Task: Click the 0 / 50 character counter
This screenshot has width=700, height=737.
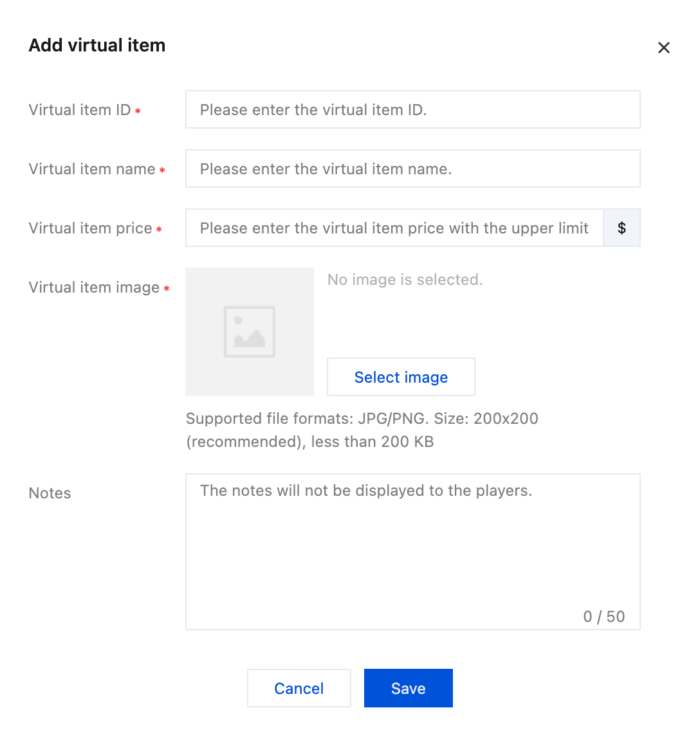Action: 603,617
